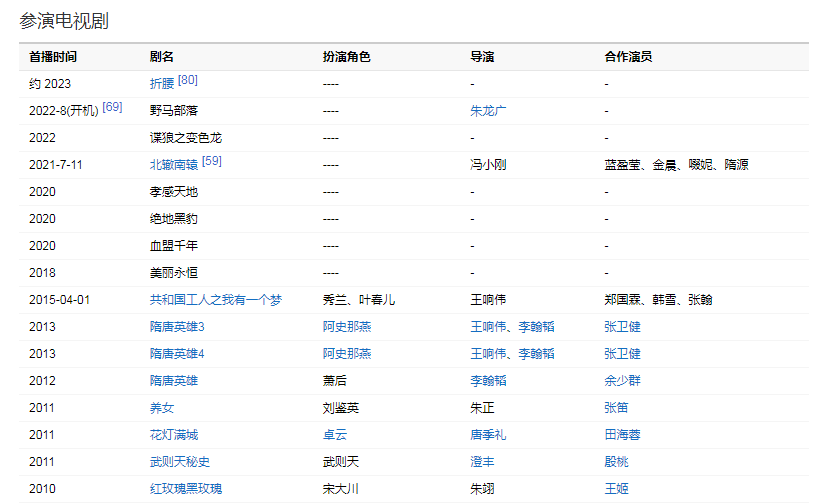The width and height of the screenshot is (830, 504).
Task: Click citation reference [80]
Action: 188,80
